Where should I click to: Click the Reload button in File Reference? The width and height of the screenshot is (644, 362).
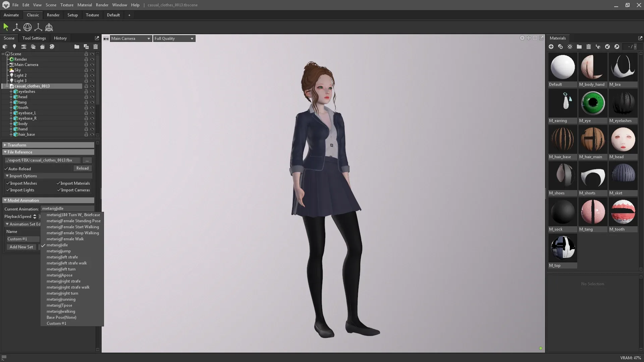(x=83, y=168)
